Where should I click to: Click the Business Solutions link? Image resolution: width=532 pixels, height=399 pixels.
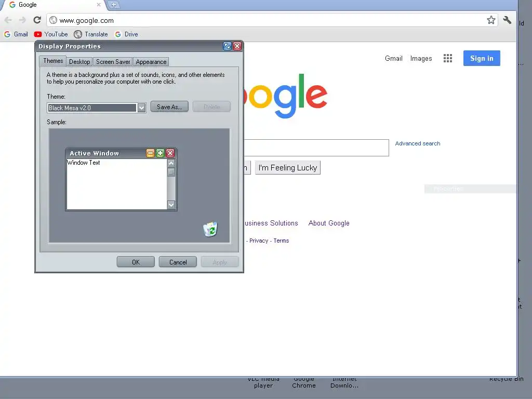(x=271, y=223)
